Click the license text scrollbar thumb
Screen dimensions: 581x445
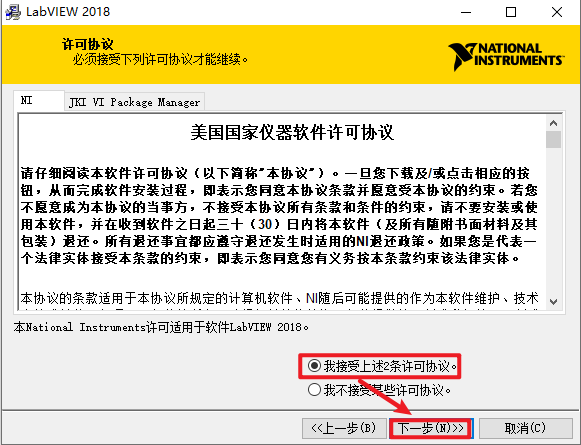[554, 139]
